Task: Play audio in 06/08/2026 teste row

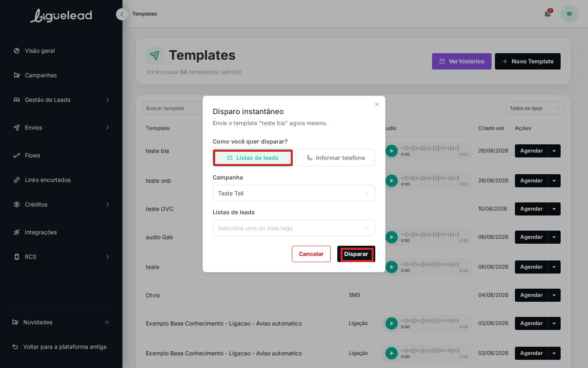Action: [x=392, y=267]
